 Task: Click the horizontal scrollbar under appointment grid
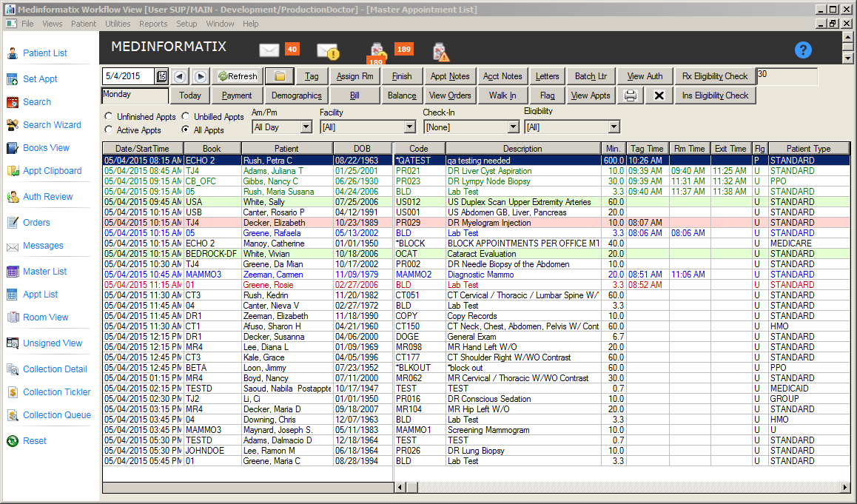click(x=622, y=487)
